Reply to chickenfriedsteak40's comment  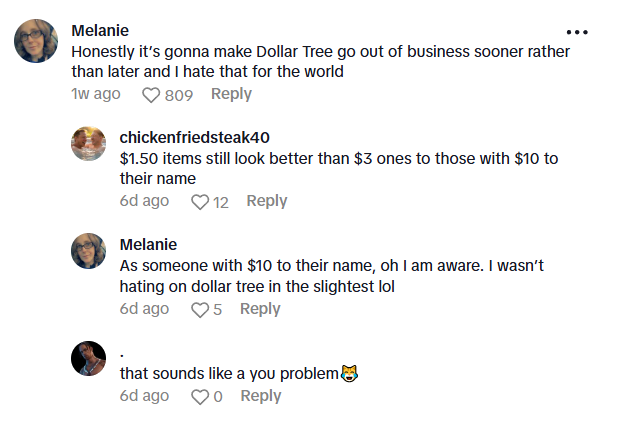pos(266,201)
